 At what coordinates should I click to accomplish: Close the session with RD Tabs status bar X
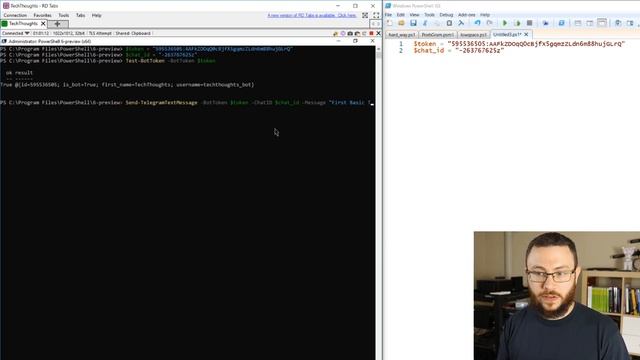(x=378, y=33)
